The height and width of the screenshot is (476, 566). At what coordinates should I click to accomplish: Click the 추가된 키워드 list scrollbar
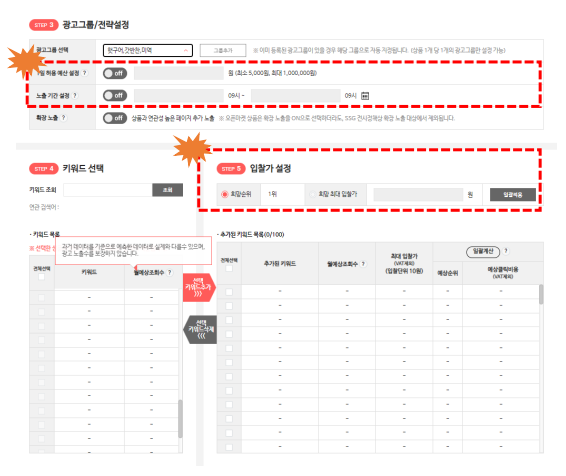click(541, 294)
